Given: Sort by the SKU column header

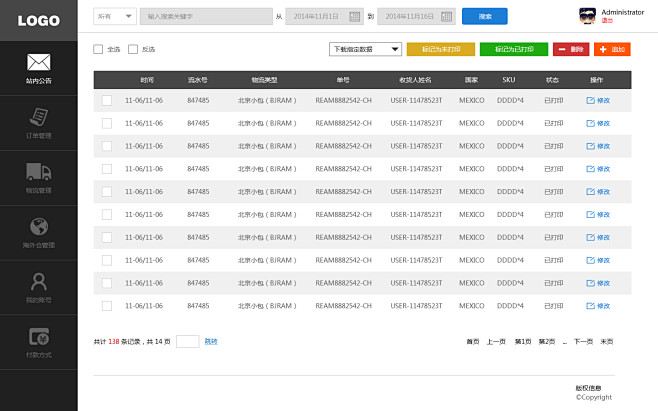Looking at the screenshot, I should (509, 80).
